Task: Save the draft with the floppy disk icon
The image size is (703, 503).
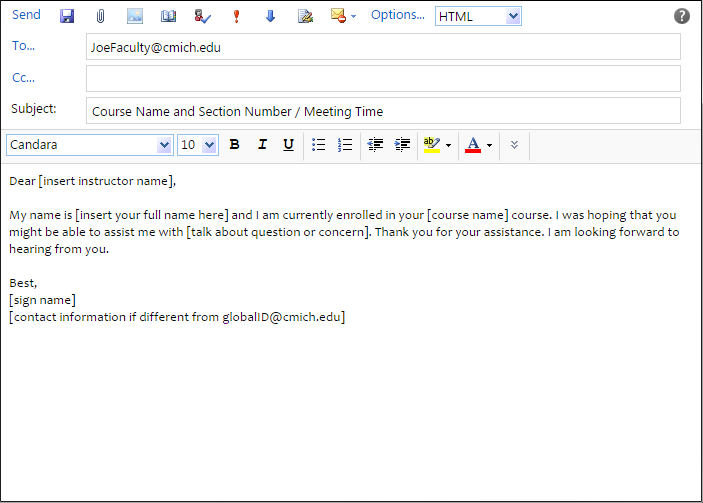Action: [67, 16]
